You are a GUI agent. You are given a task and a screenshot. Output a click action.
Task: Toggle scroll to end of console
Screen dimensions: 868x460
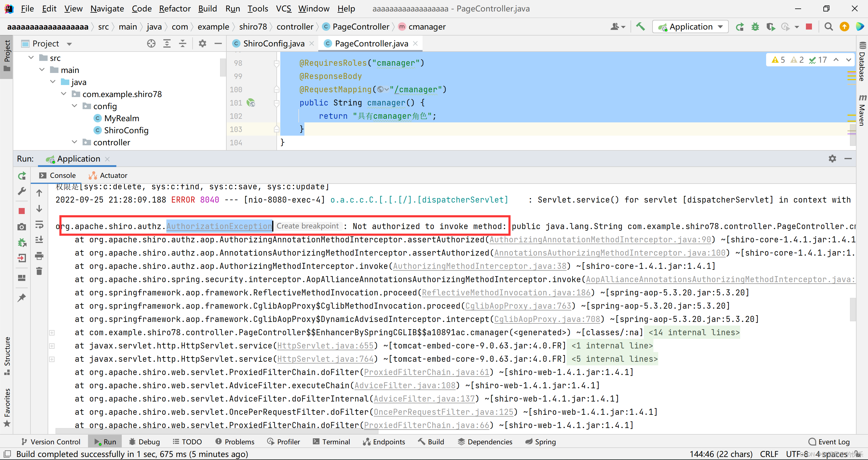tap(39, 240)
